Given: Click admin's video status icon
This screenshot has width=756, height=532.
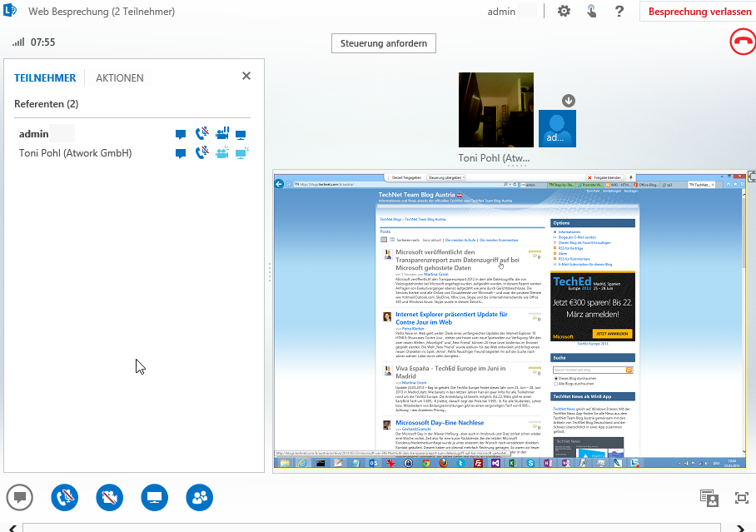Looking at the screenshot, I should 222,134.
